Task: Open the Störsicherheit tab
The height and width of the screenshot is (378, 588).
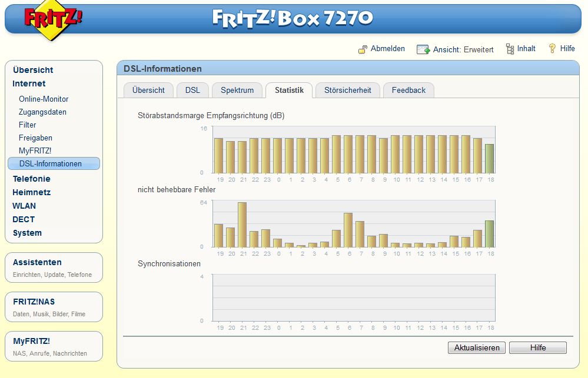Action: point(348,91)
